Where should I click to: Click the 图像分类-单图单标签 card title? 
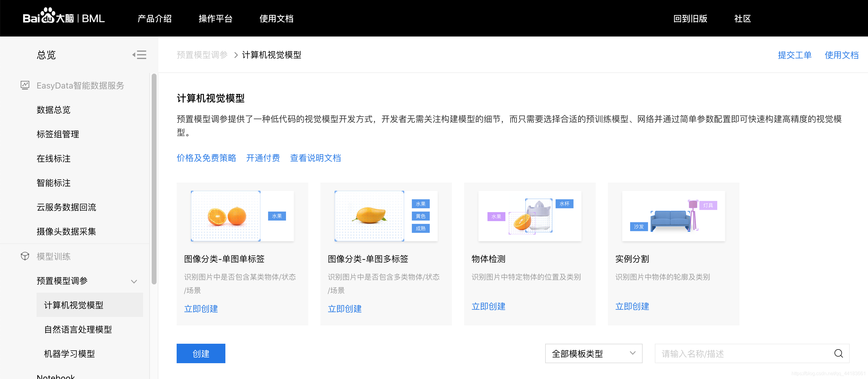(x=224, y=259)
